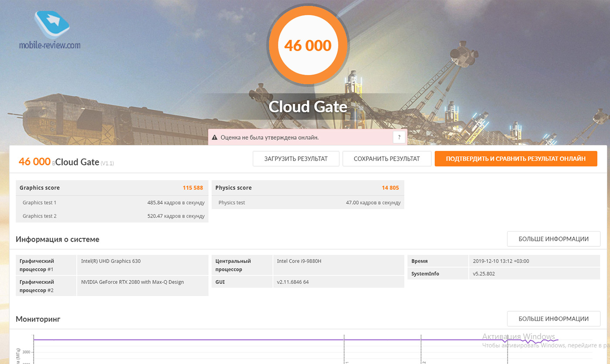Viewport: 610px width, 364px height.
Task: Click the warning triangle icon in the alert
Action: (214, 138)
